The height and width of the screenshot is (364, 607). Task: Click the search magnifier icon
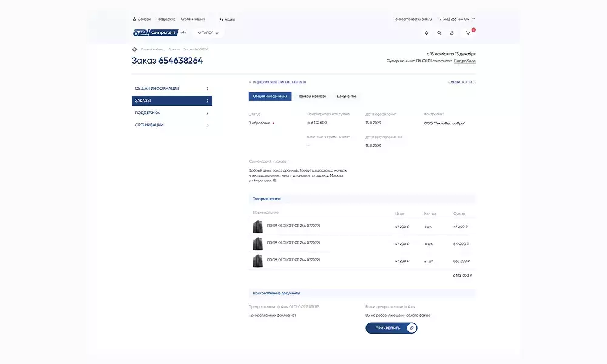(x=439, y=33)
